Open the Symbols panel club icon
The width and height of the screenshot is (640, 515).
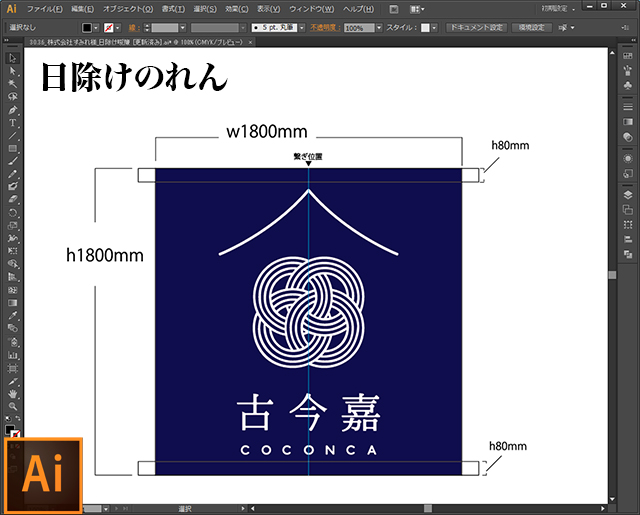[x=628, y=87]
